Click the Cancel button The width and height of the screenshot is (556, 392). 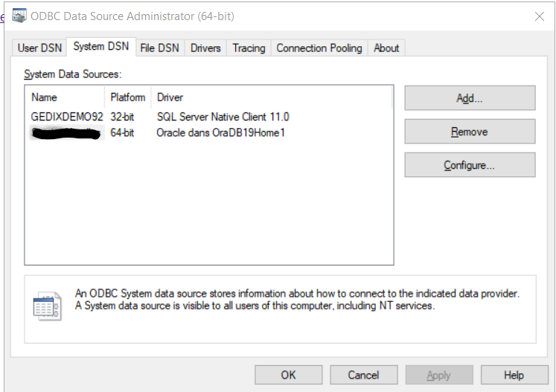[363, 375]
